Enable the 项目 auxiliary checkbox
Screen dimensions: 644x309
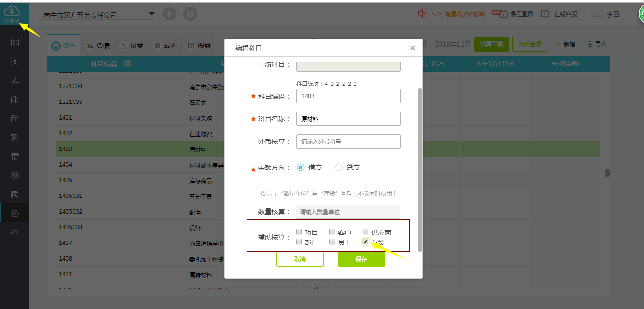click(x=299, y=232)
